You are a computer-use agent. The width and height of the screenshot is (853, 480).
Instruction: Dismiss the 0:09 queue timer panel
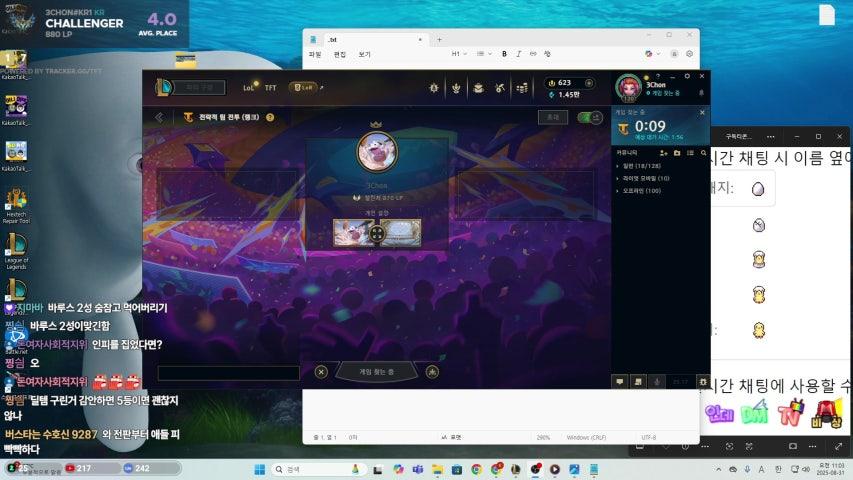702,112
